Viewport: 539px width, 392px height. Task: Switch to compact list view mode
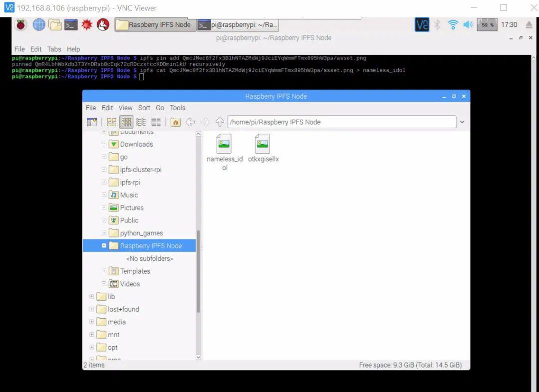coord(141,122)
